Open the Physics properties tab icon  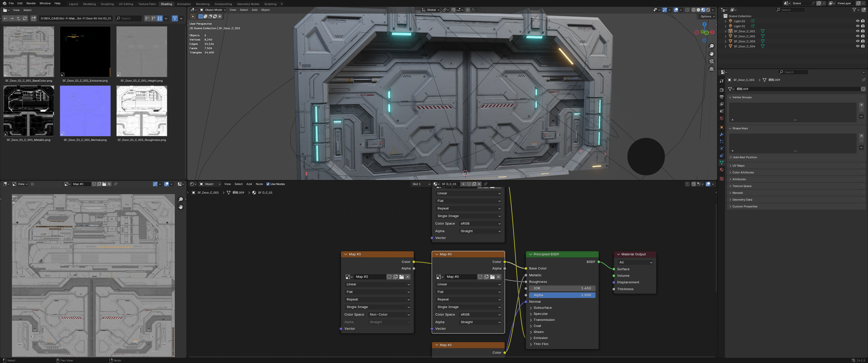click(x=721, y=148)
